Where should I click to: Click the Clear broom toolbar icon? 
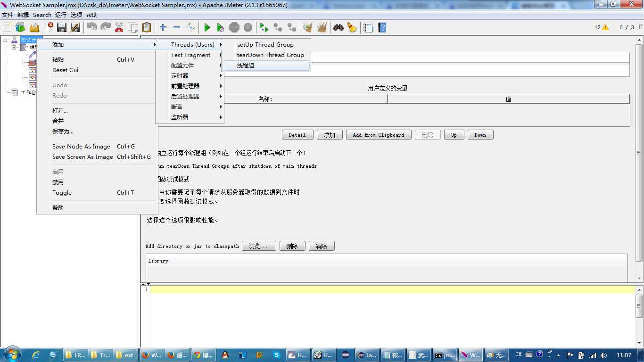[308, 27]
